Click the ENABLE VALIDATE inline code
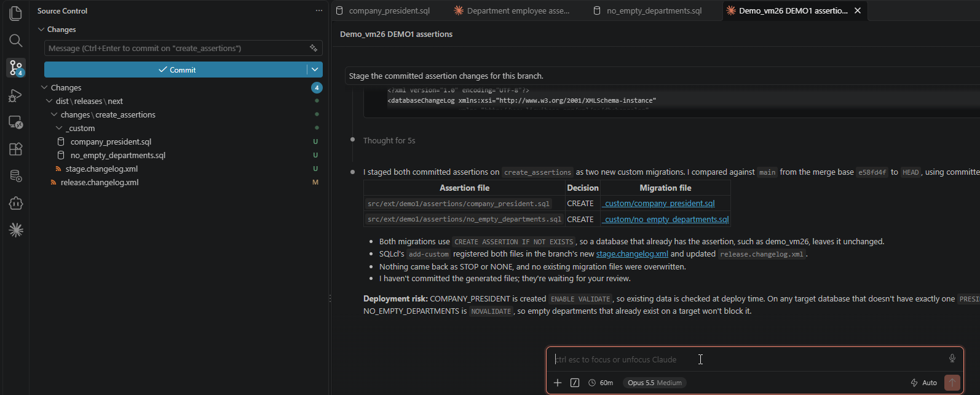 pos(580,299)
